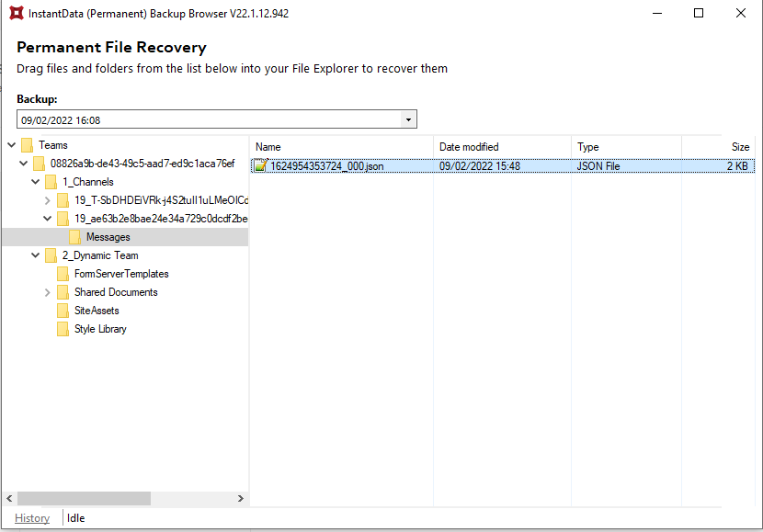This screenshot has width=763, height=532.
Task: Select the file name 1624954353724_000.json
Action: (x=327, y=166)
